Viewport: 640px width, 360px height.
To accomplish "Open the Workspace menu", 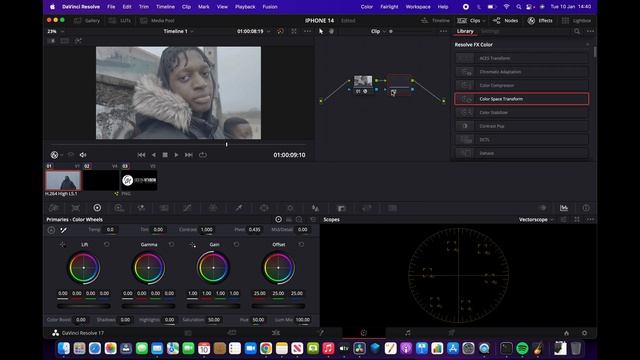I will pyautogui.click(x=418, y=7).
